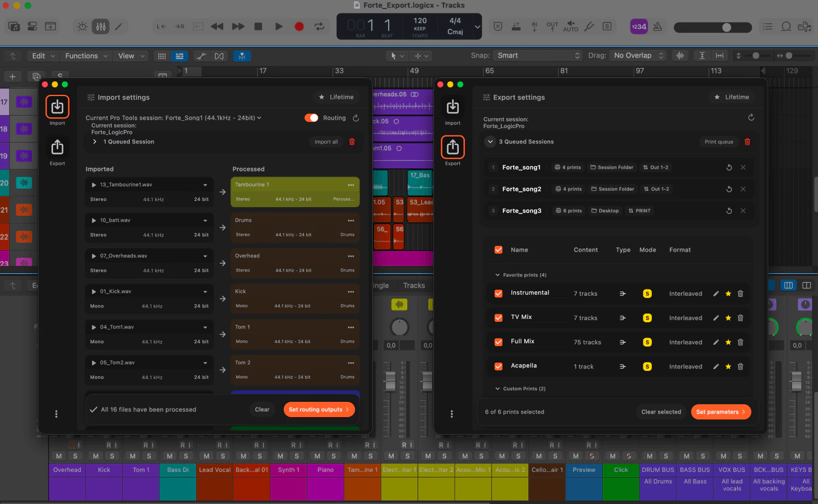Image resolution: width=818 pixels, height=504 pixels.
Task: Click the vertical zoom slider in the tracks area
Action: pos(756,55)
